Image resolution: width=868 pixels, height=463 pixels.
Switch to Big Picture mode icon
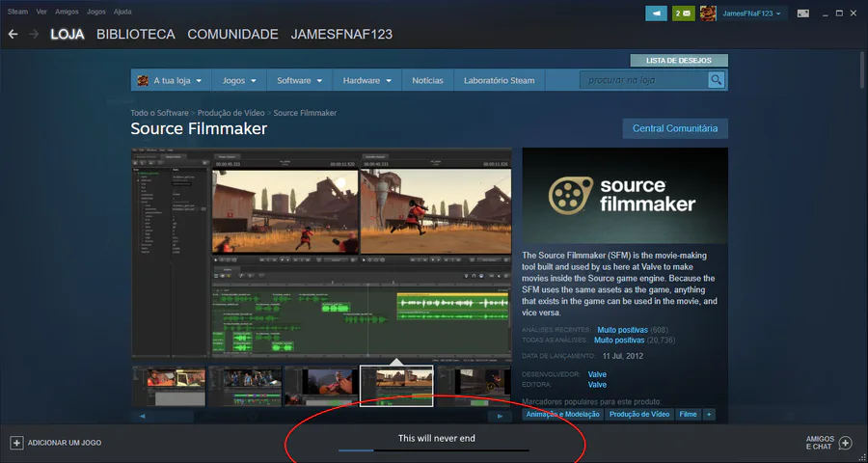point(802,14)
